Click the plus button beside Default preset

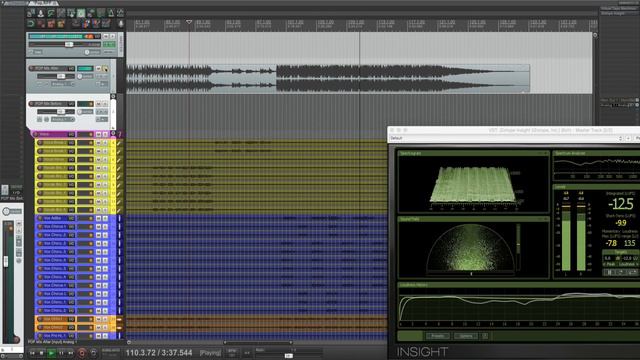tap(628, 138)
